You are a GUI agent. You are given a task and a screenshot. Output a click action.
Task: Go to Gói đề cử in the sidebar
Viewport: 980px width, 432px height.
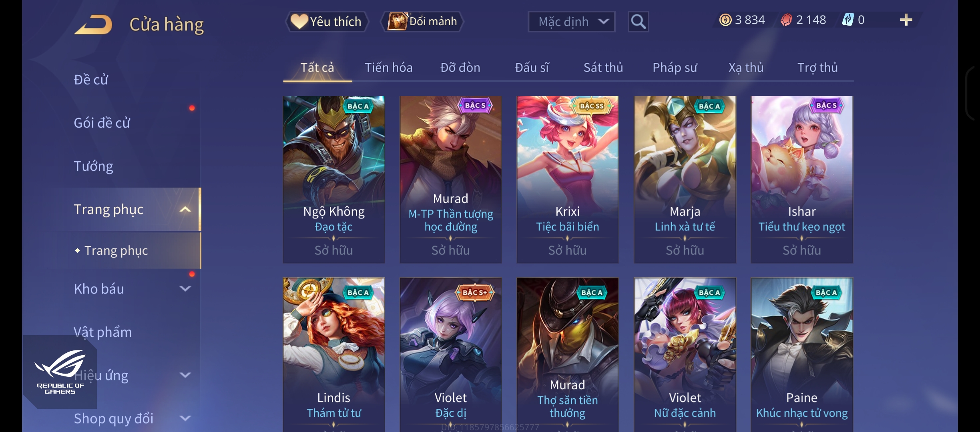tap(102, 123)
